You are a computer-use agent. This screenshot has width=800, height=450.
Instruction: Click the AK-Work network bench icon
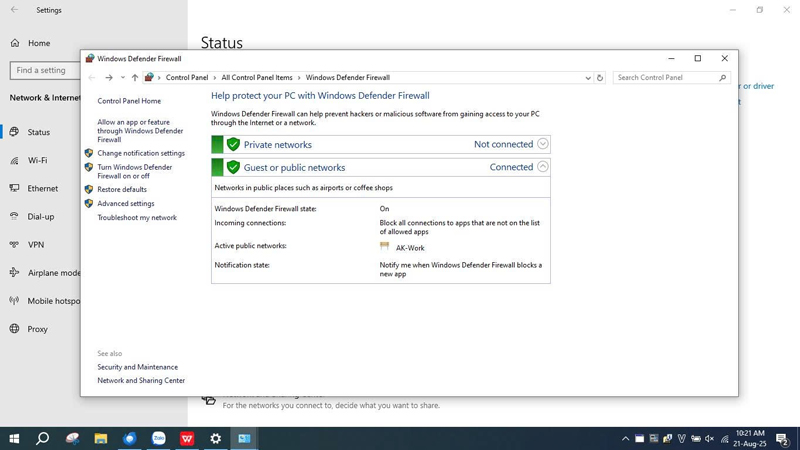tap(385, 246)
